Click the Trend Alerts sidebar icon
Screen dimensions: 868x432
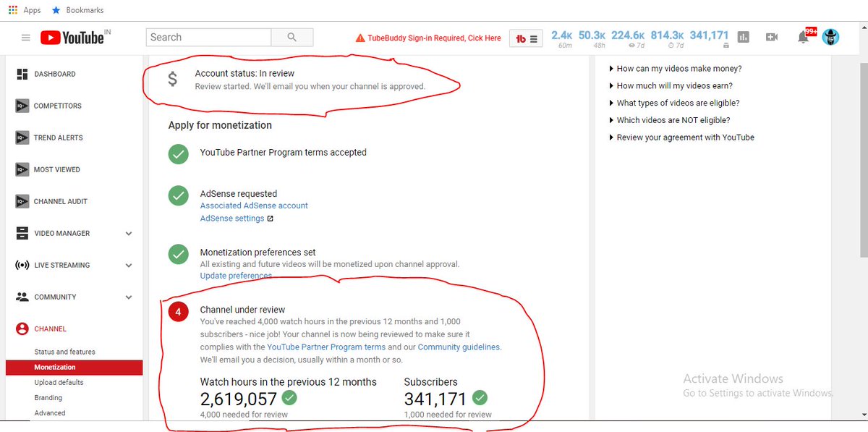coord(22,137)
